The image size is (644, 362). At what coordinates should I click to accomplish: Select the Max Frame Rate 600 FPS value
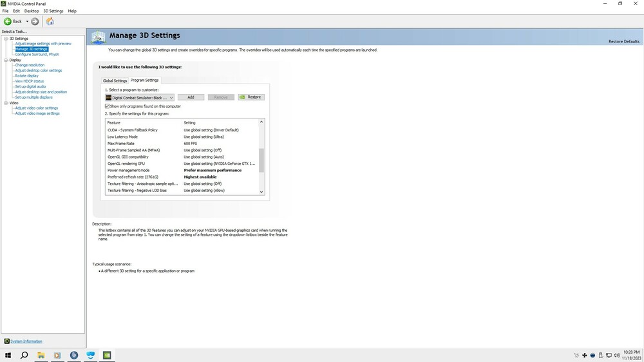tap(191, 144)
